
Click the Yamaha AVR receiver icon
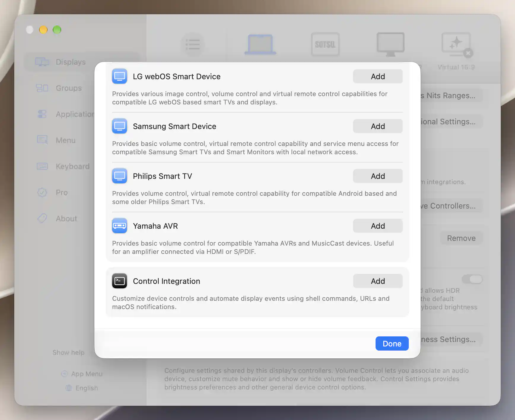coord(120,226)
